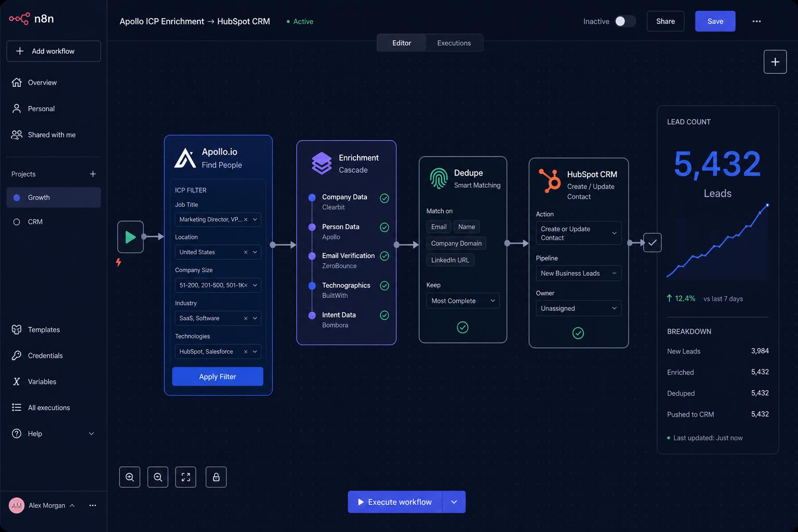Viewport: 798px width, 532px height.
Task: Click the Company Data Clearbit check mark
Action: point(384,198)
